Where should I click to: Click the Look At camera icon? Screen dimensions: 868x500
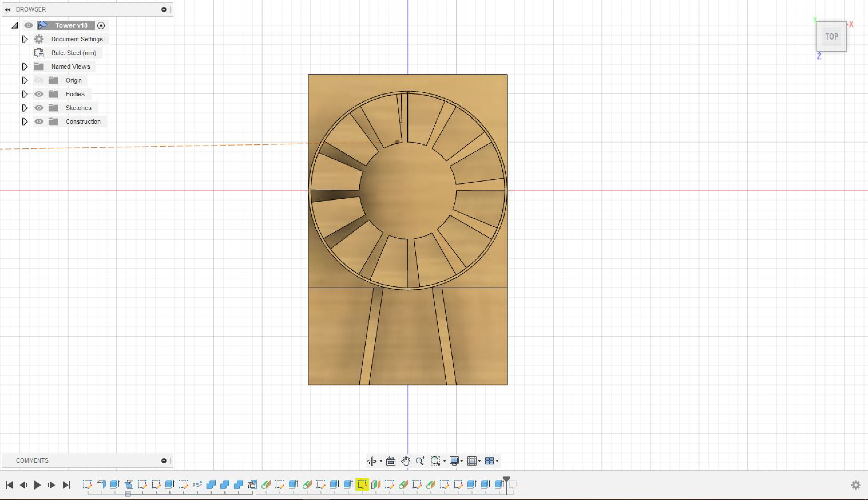coord(391,461)
